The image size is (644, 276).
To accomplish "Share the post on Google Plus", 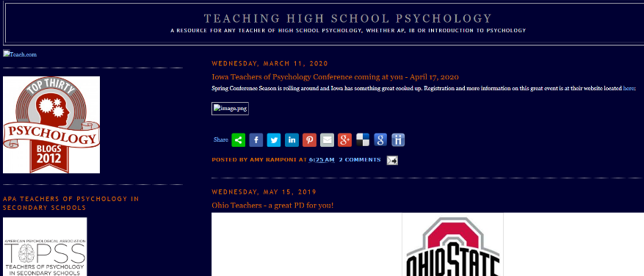I will coord(344,140).
